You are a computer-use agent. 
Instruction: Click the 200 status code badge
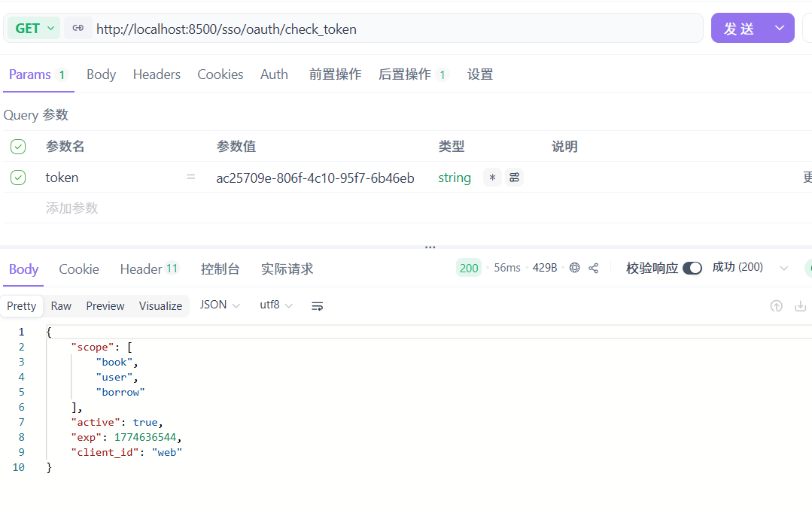(469, 268)
